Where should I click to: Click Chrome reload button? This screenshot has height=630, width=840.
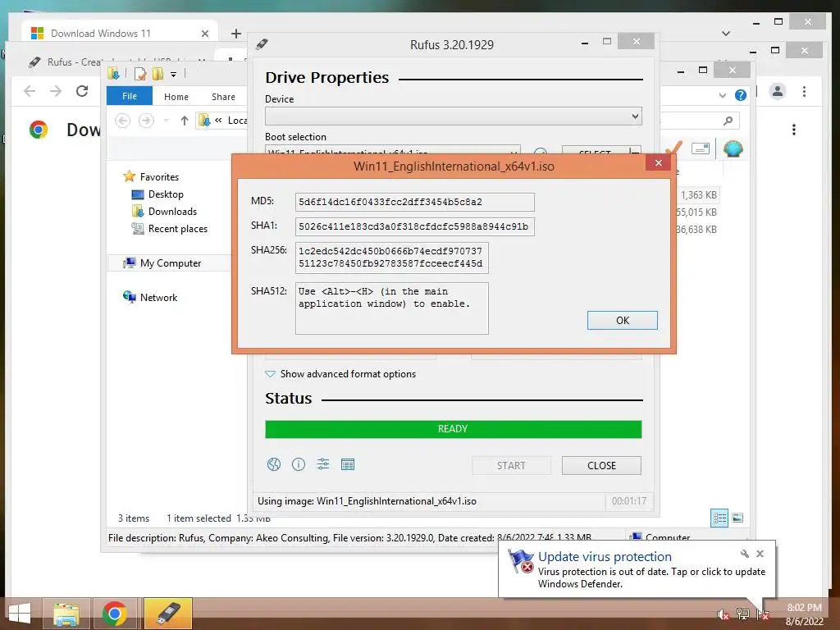pyautogui.click(x=82, y=91)
